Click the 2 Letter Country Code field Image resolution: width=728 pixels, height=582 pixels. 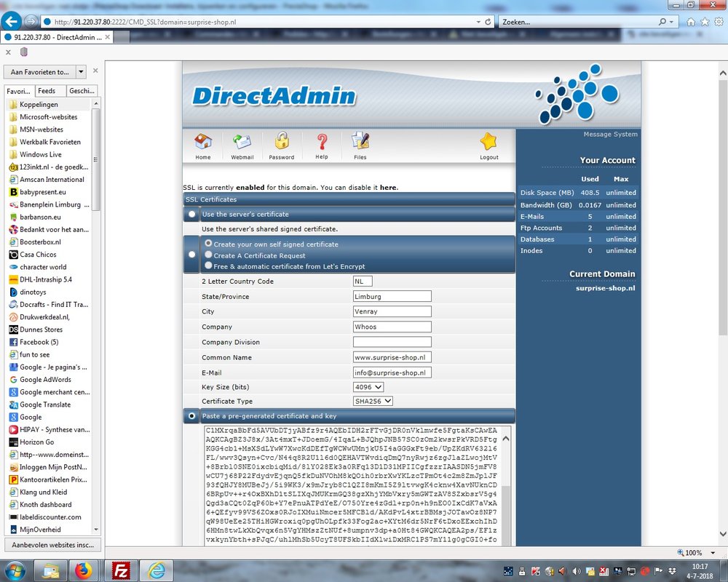363,282
